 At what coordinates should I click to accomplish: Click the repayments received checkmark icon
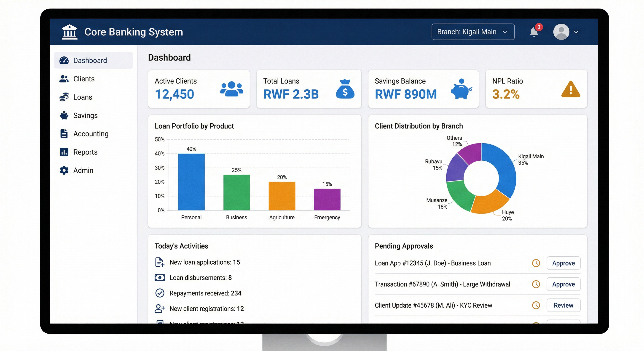click(x=160, y=293)
